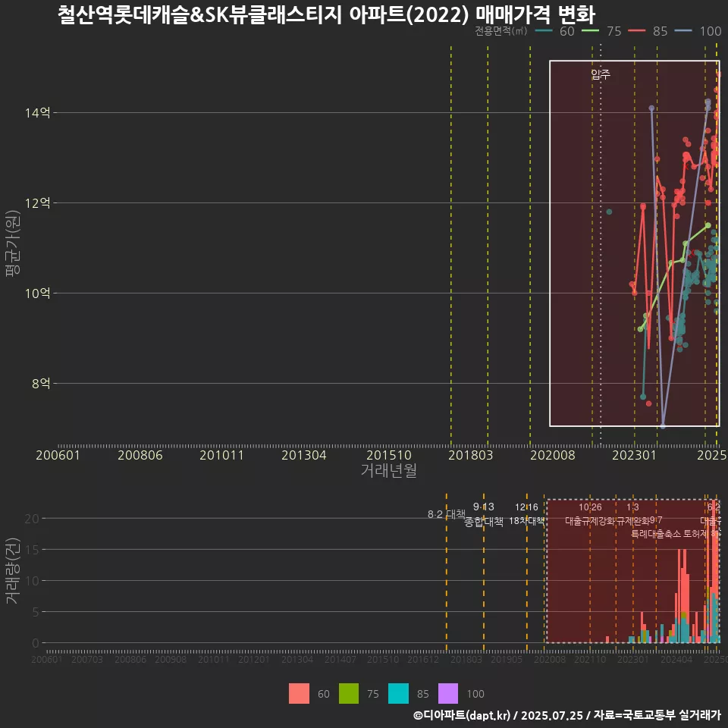The height and width of the screenshot is (728, 728).
Task: Click the last point of the green 75 line
Action: pos(708,225)
